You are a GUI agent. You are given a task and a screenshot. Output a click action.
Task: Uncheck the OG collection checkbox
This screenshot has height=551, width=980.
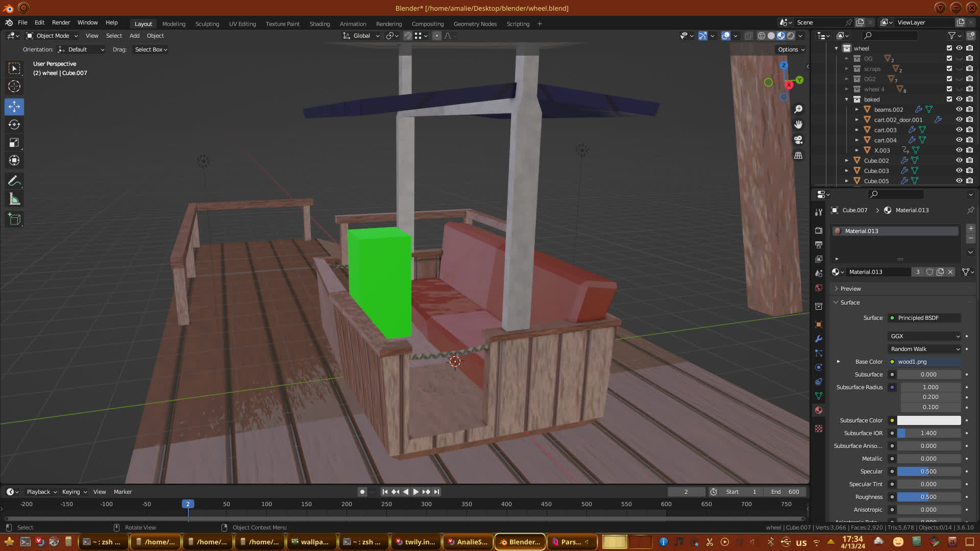click(949, 58)
